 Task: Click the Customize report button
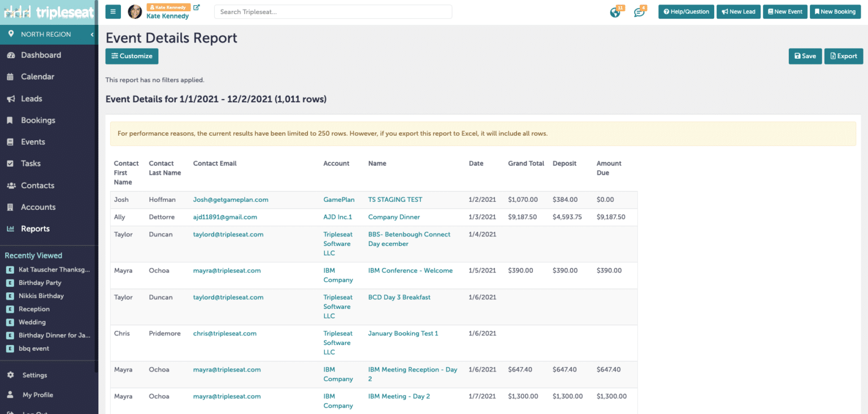pos(132,56)
